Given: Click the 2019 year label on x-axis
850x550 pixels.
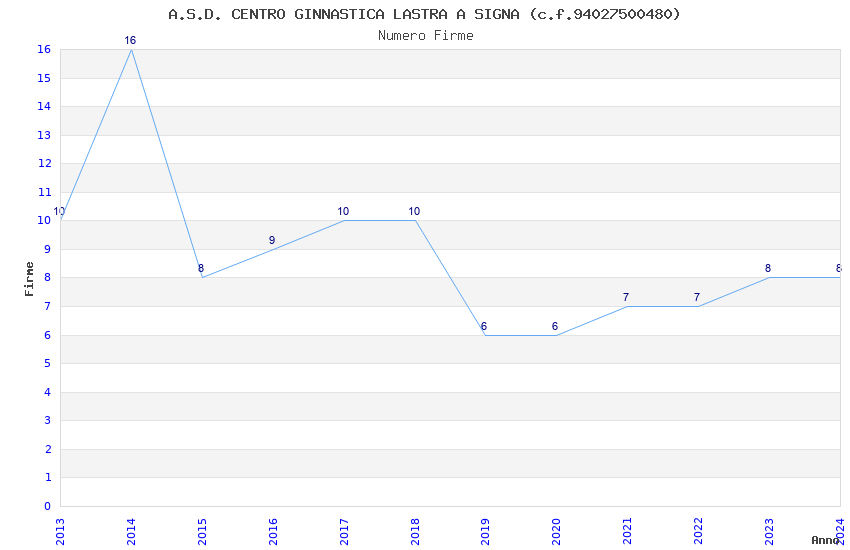Looking at the screenshot, I should (486, 532).
